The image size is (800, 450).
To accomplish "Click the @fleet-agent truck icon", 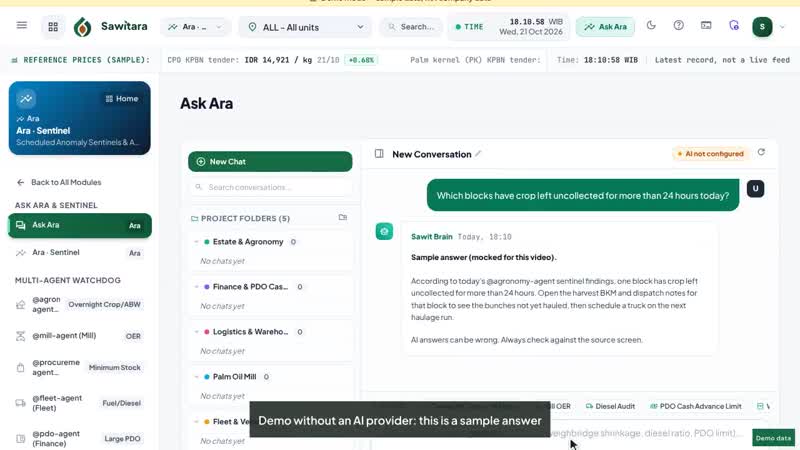I will (x=20, y=403).
